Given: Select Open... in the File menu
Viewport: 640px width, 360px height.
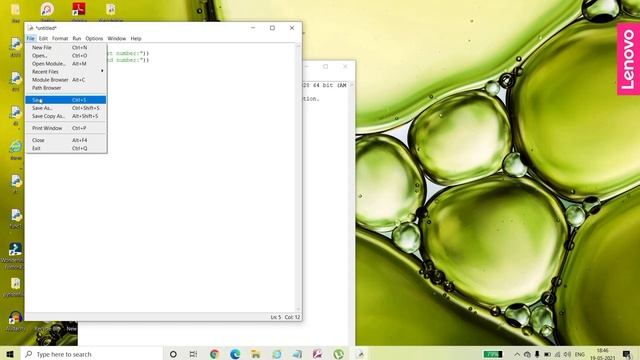Looking at the screenshot, I should pyautogui.click(x=66, y=56).
